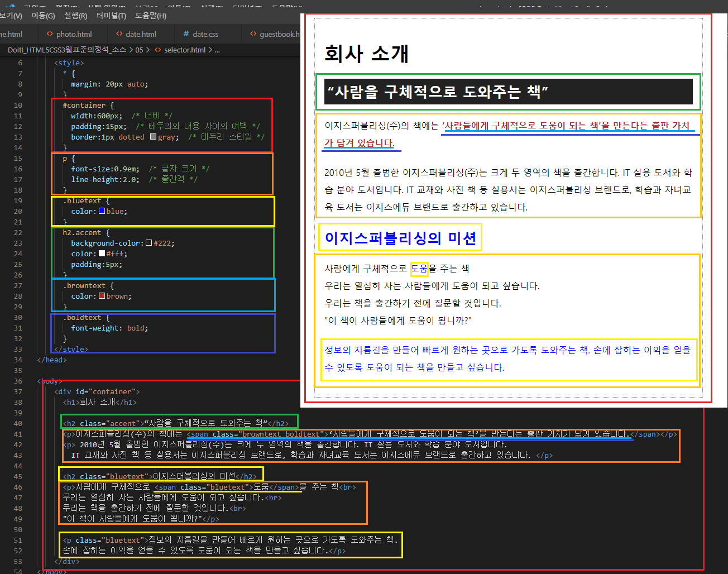Click the blue '이지스퍼블리싱의 미션' heading
Screen dimensions: 728x574
[x=400, y=238]
